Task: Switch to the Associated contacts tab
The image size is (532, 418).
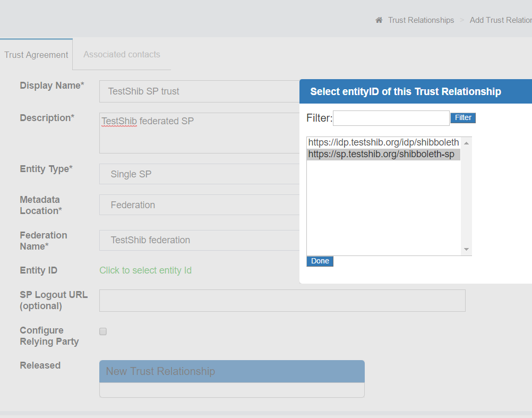Action: click(122, 54)
